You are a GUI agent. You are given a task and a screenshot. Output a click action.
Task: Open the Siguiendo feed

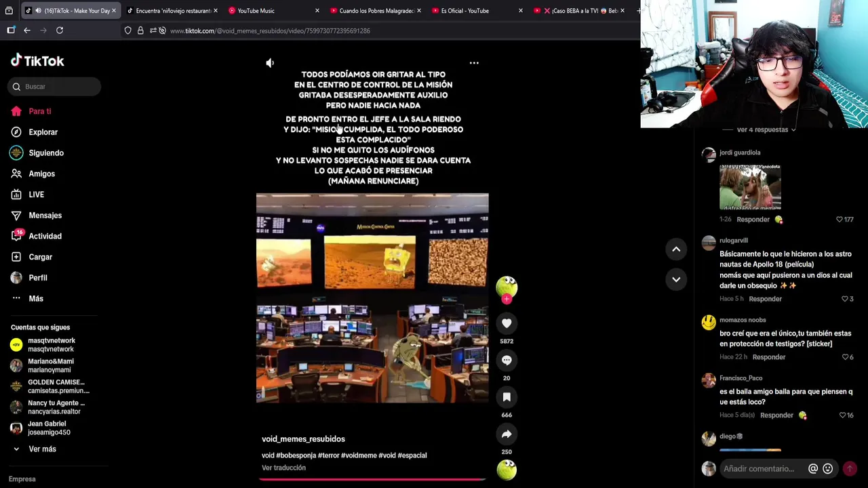pyautogui.click(x=45, y=153)
